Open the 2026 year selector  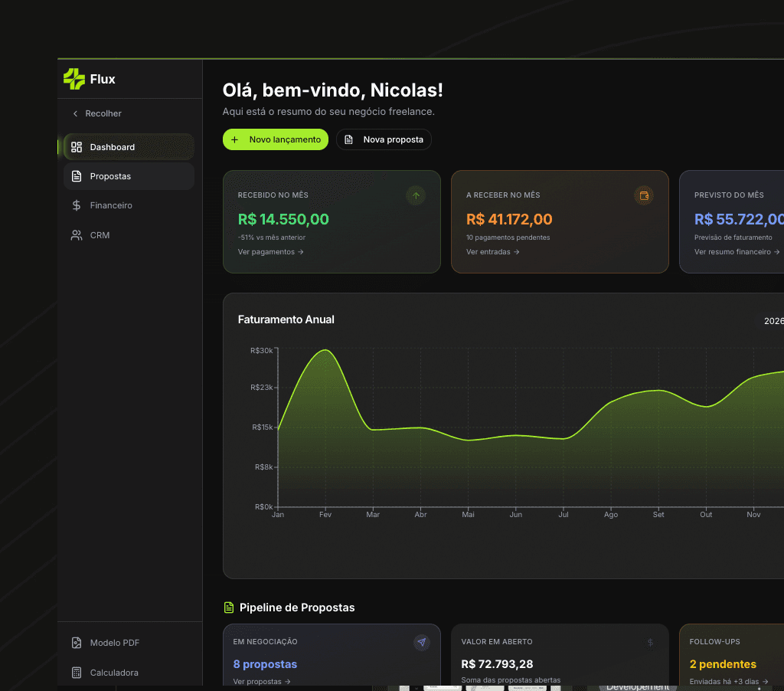pos(773,321)
